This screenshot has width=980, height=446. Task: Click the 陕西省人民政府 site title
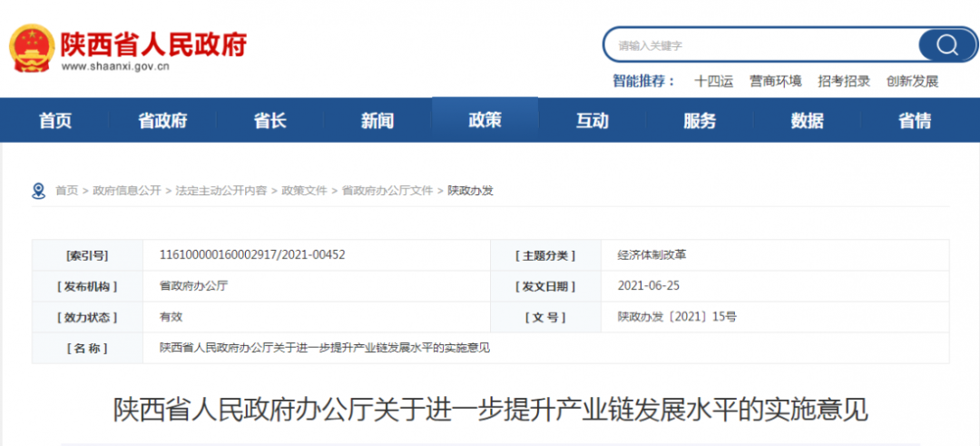(153, 44)
